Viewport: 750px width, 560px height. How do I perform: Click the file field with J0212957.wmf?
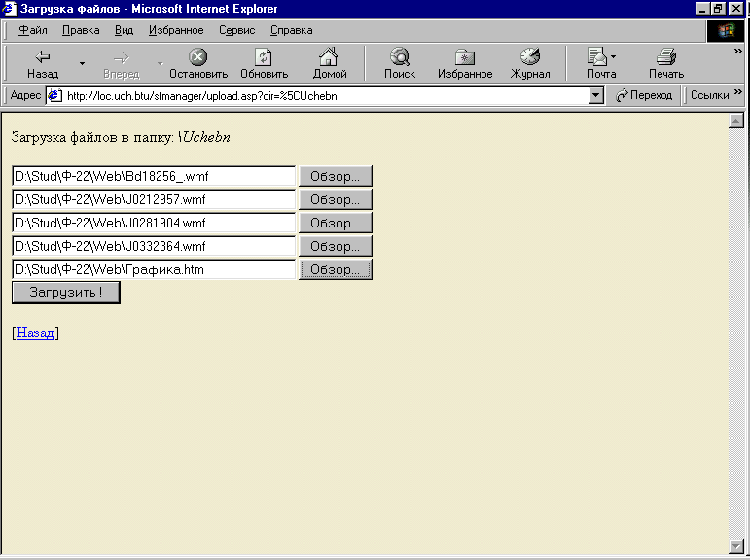(x=154, y=199)
